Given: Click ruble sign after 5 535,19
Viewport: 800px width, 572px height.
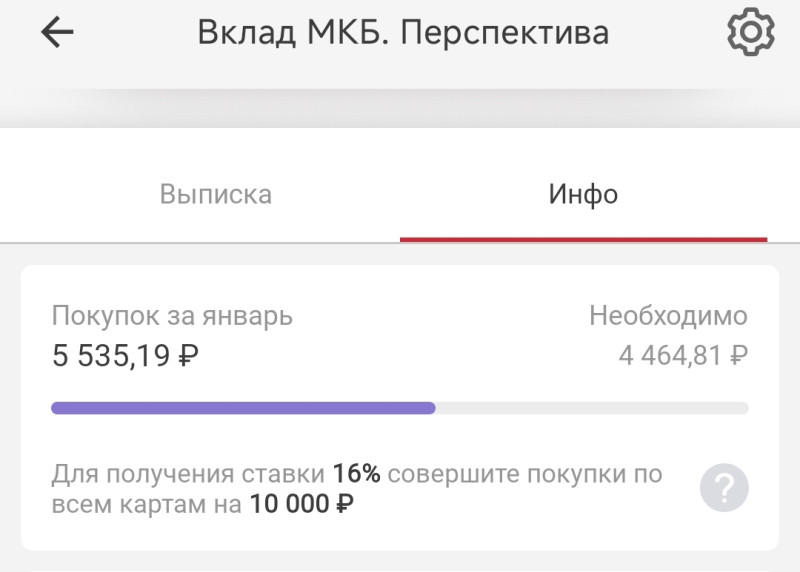Looking at the screenshot, I should coord(187,354).
